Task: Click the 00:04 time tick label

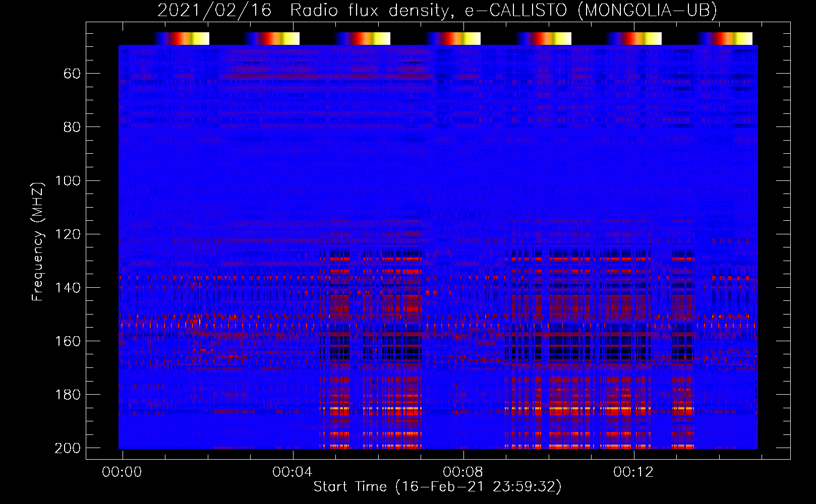Action: pos(293,472)
